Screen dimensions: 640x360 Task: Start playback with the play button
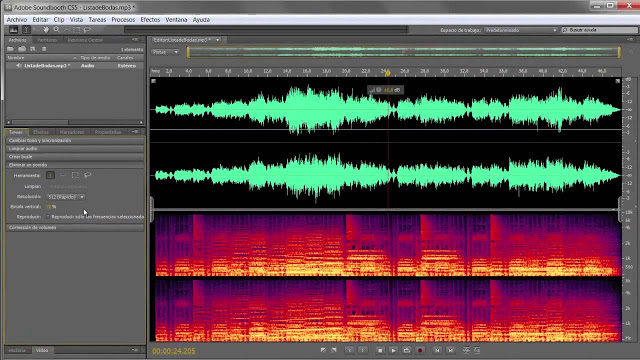393,350
